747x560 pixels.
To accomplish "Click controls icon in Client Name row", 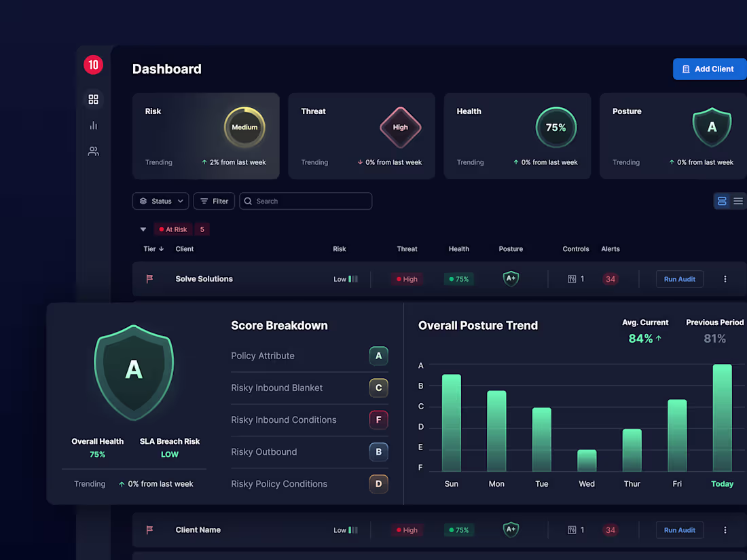I will [572, 530].
